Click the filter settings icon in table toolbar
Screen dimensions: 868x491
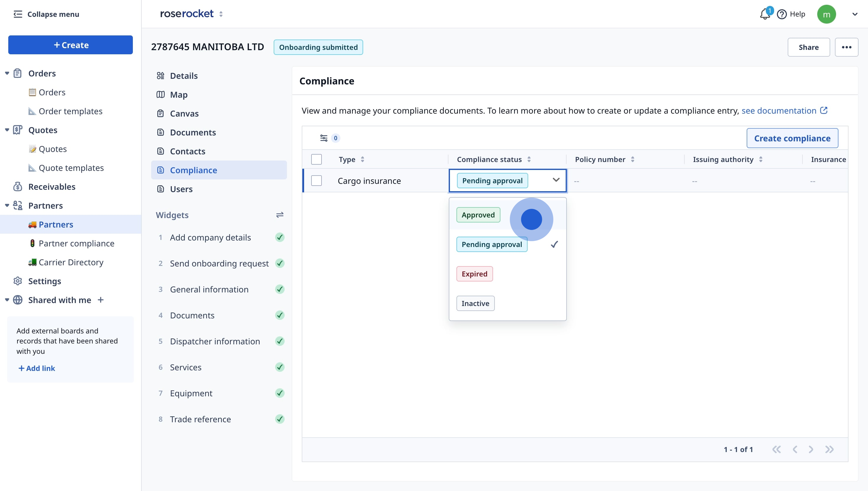(324, 138)
